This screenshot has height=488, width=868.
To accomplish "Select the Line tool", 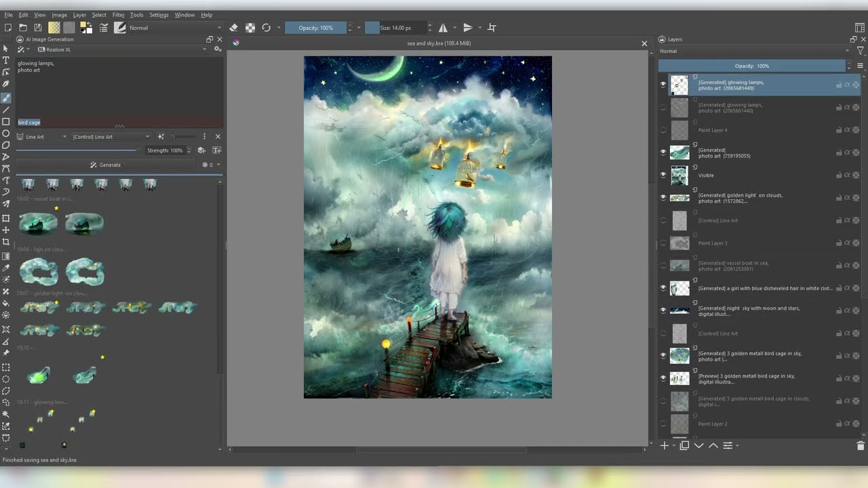I will (x=6, y=110).
